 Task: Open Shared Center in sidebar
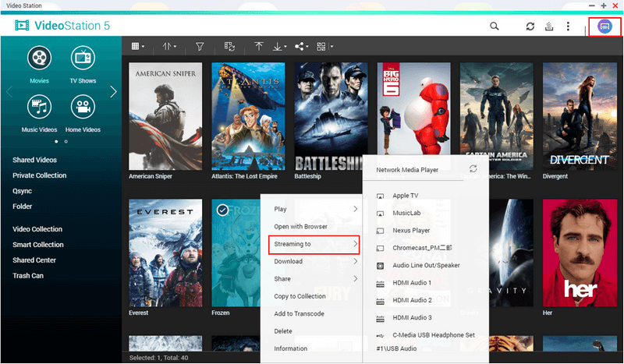point(34,260)
